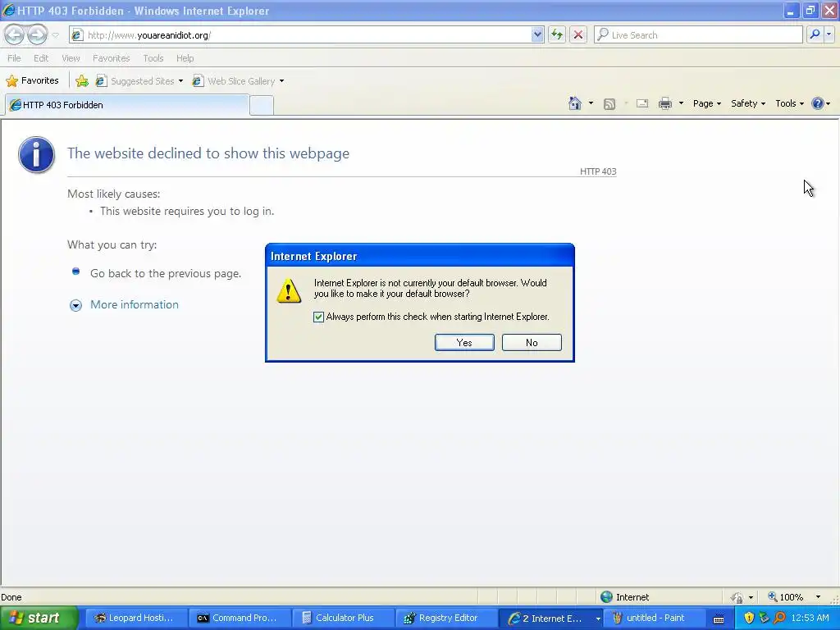
Task: Click the Live Search input box
Action: pyautogui.click(x=698, y=34)
